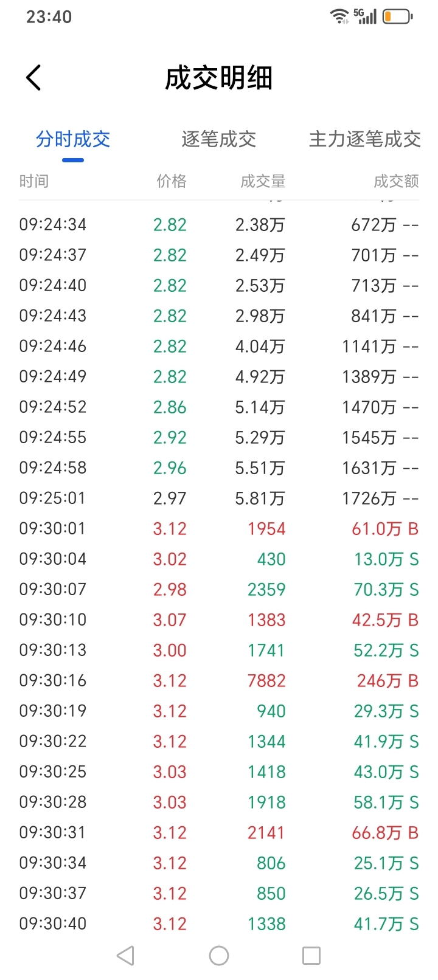Tap the 09:30:01 row at 3.12
The image size is (438, 980).
(219, 528)
